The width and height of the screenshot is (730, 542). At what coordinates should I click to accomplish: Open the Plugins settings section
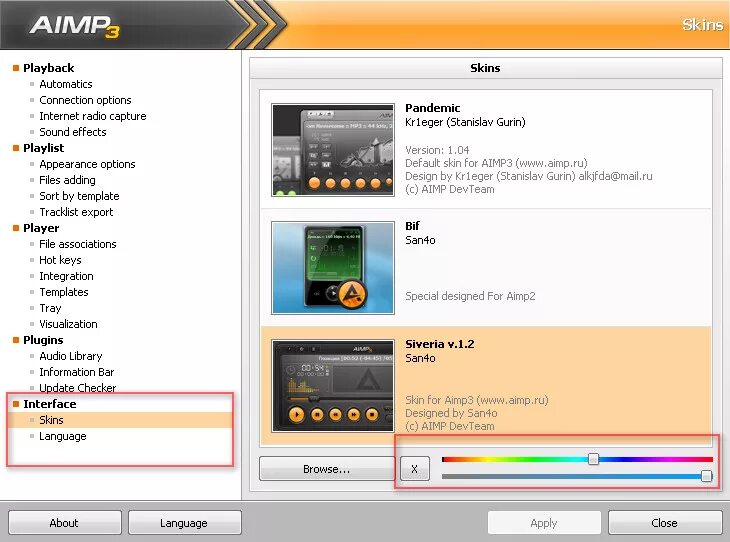[43, 340]
